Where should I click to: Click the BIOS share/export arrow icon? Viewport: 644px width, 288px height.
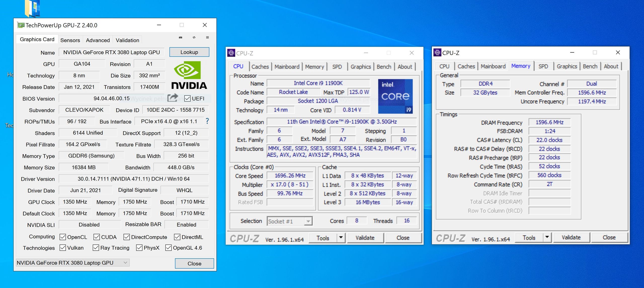pos(173,98)
